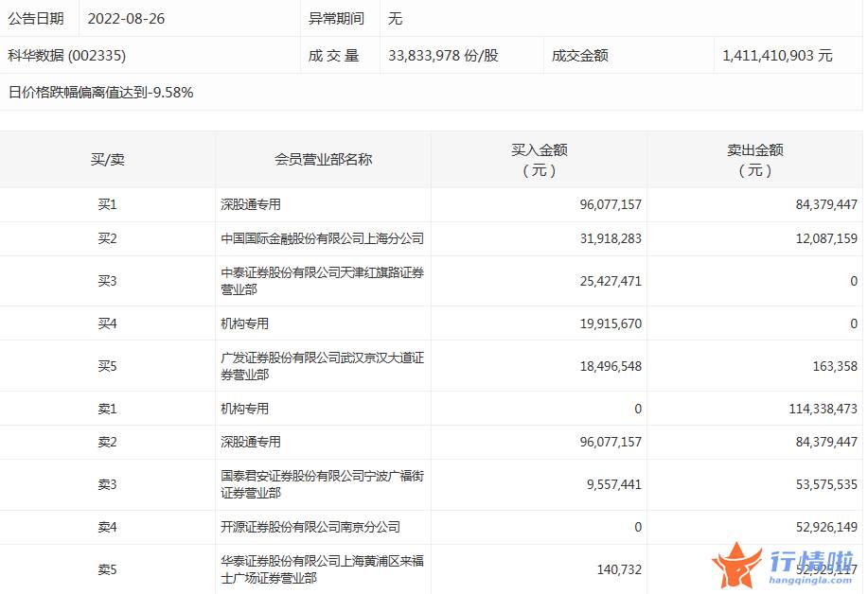Image resolution: width=868 pixels, height=594 pixels.
Task: Select the volume 33,833,978 份/股
Action: [443, 55]
